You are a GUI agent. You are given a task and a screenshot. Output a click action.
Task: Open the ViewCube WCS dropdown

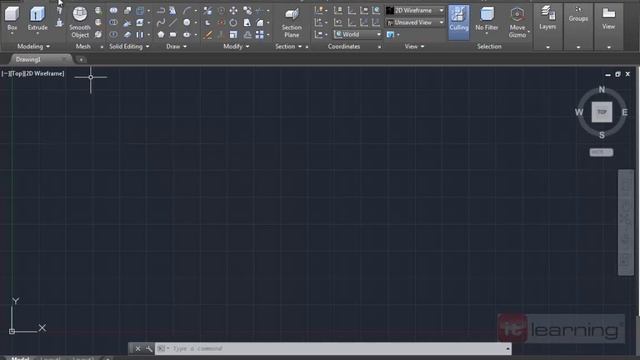click(x=601, y=152)
